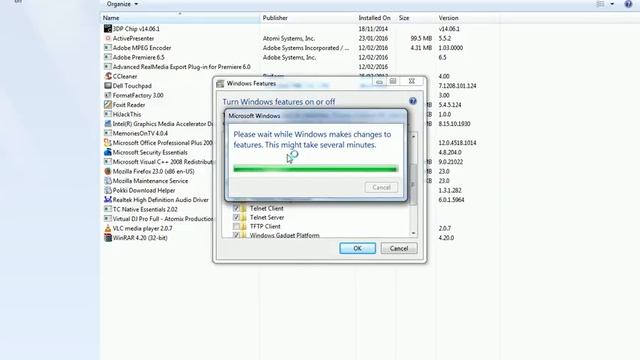The height and width of the screenshot is (360, 640).
Task: Open the view options dropdown arrow
Action: tap(612, 4)
